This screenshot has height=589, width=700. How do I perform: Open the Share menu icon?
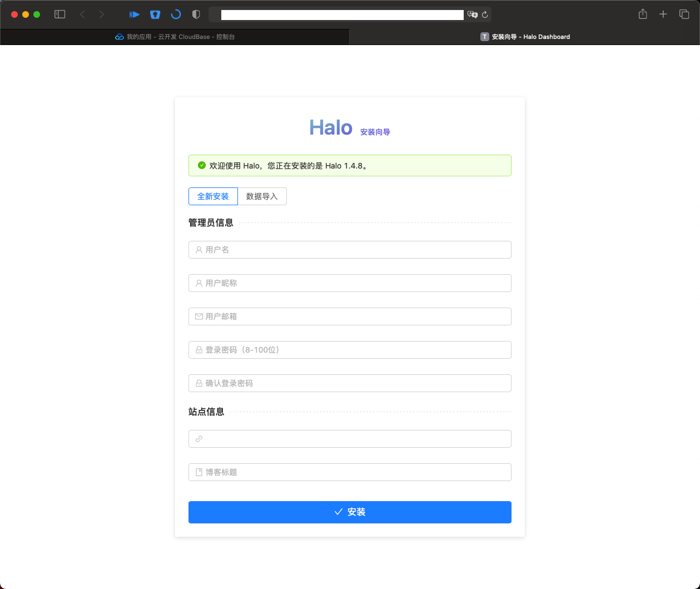642,14
